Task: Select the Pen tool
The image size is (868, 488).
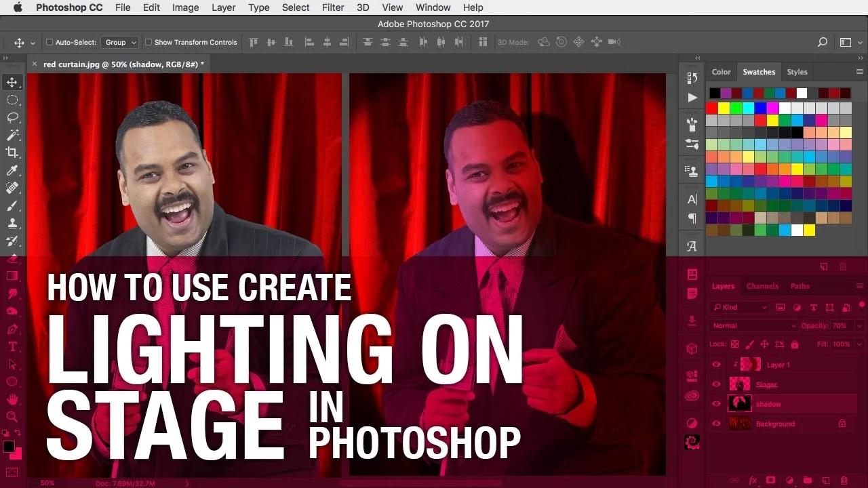Action: [x=12, y=329]
